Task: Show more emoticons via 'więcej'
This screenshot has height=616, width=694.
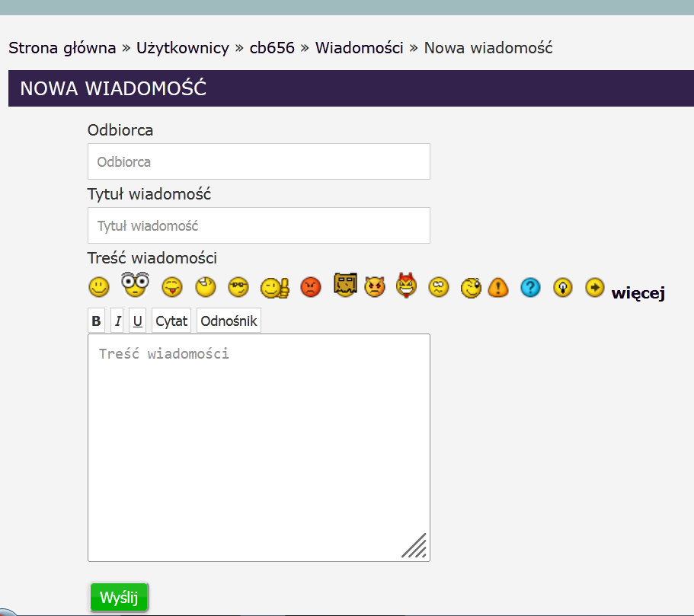Action: 638,293
